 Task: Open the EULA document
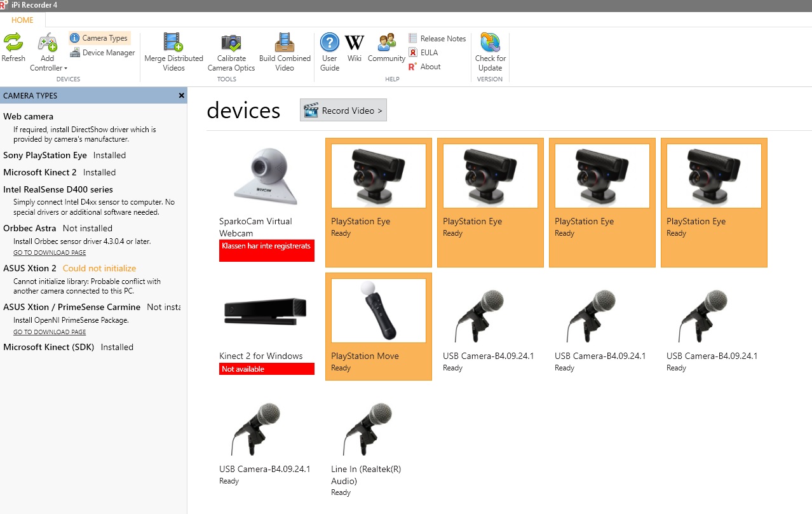pyautogui.click(x=424, y=53)
